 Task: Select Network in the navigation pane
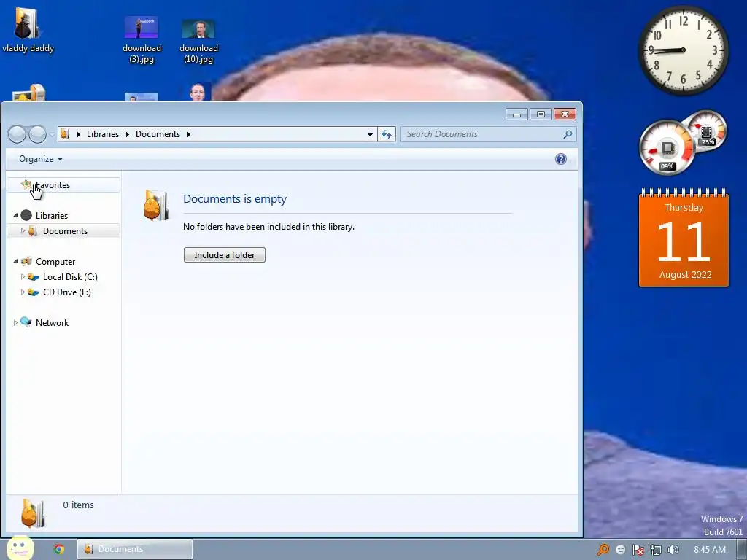[x=52, y=323]
